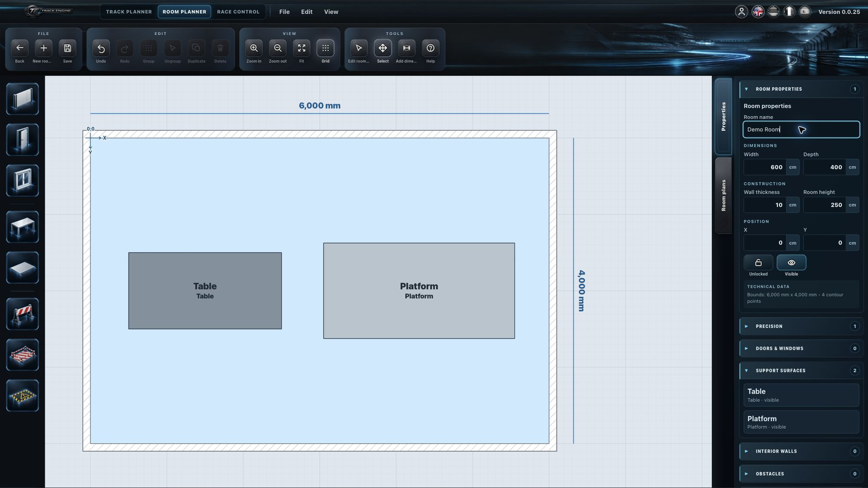
Task: Create a new room with plus icon
Action: [43, 48]
